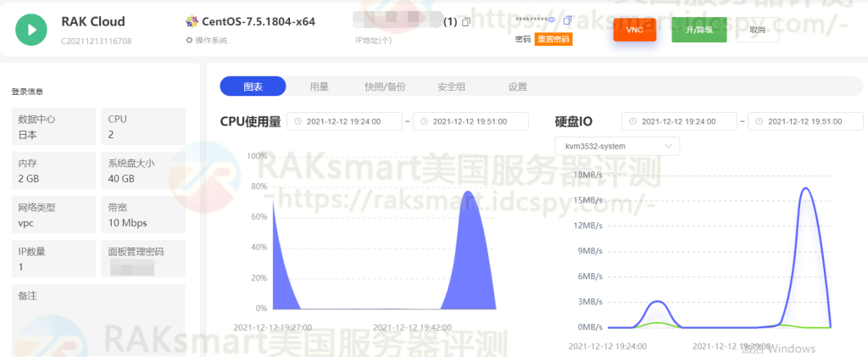Viewport: 868px width, 357px height.
Task: Click the 数据中心 日本 info cell
Action: point(53,126)
